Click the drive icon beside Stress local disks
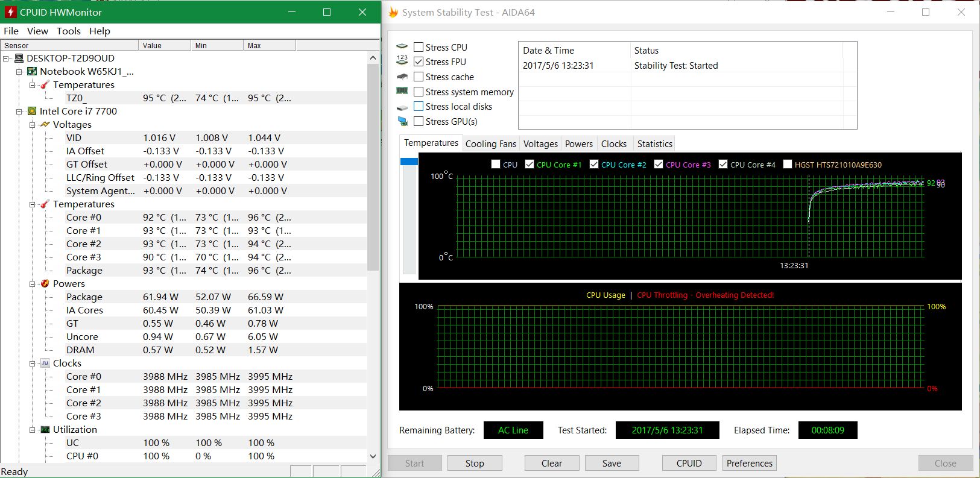Viewport: 980px width, 478px height. (402, 107)
